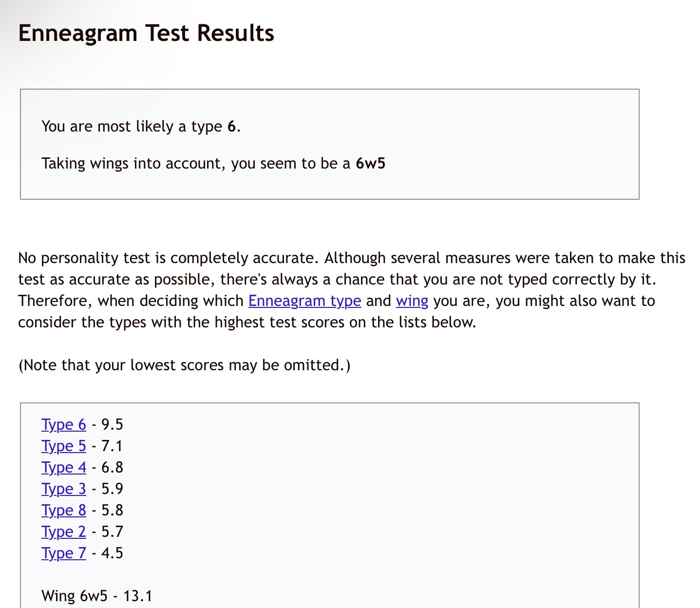Visit the Type 3 link
Viewport: 700px width, 608px height.
pyautogui.click(x=64, y=489)
